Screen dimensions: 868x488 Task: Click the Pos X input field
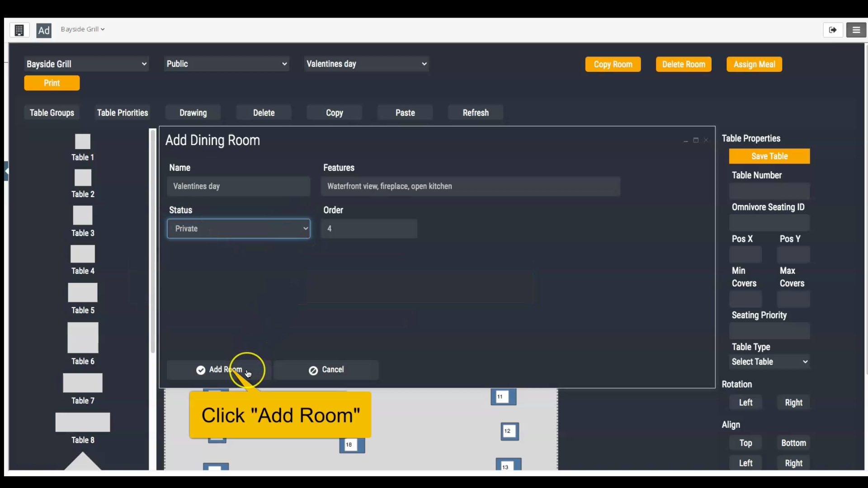[745, 254]
